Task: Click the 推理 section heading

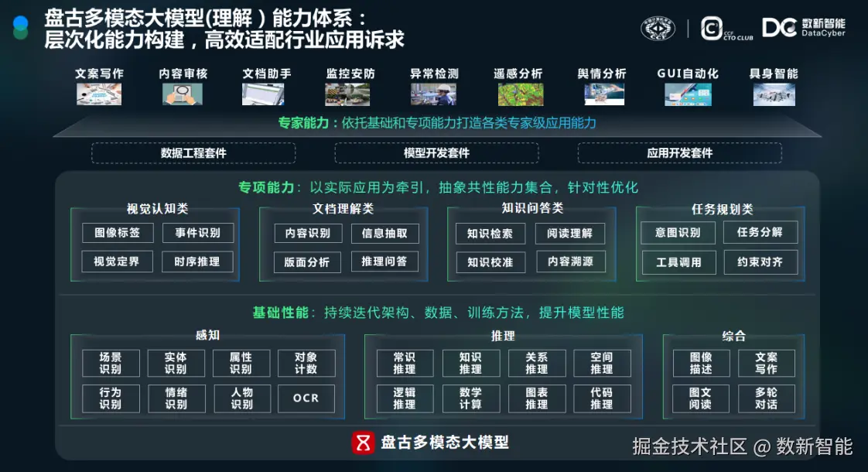Action: pos(503,336)
